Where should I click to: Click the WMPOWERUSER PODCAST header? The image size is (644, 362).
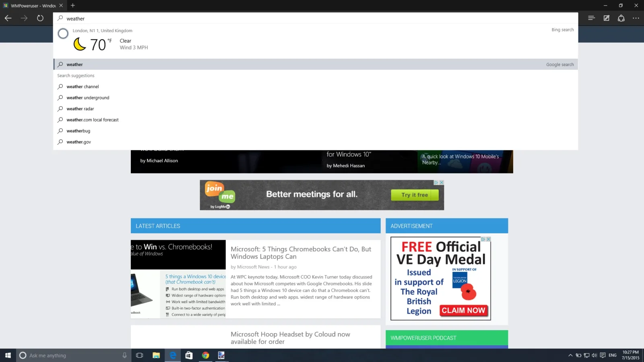447,338
